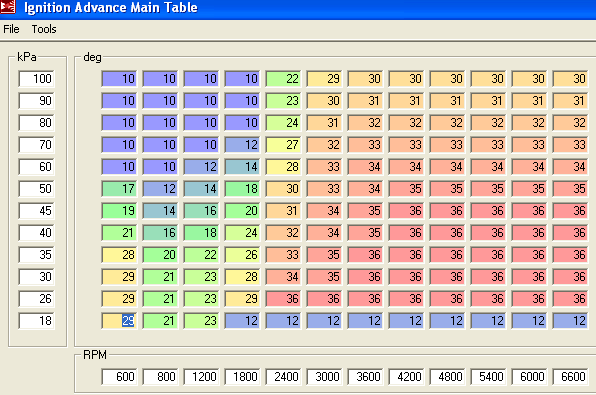Image resolution: width=596 pixels, height=395 pixels.
Task: Click cell 17 in the 50 kPa row
Action: coord(119,189)
